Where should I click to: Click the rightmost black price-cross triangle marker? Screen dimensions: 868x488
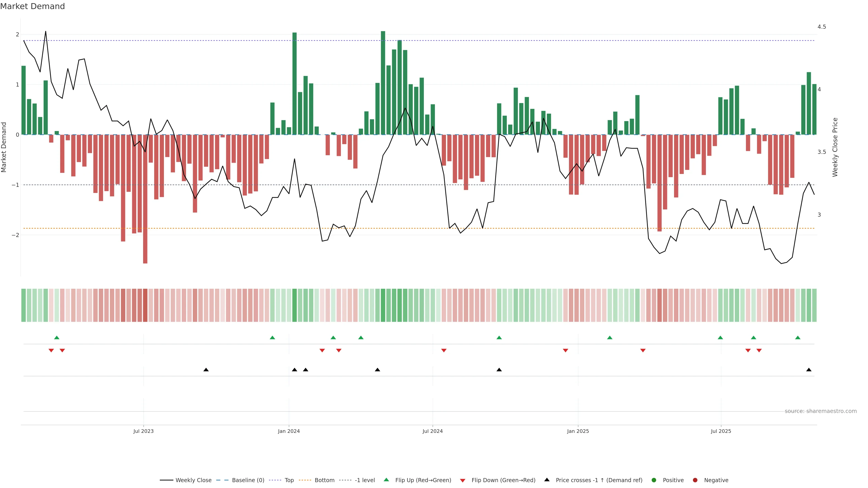[x=809, y=370]
